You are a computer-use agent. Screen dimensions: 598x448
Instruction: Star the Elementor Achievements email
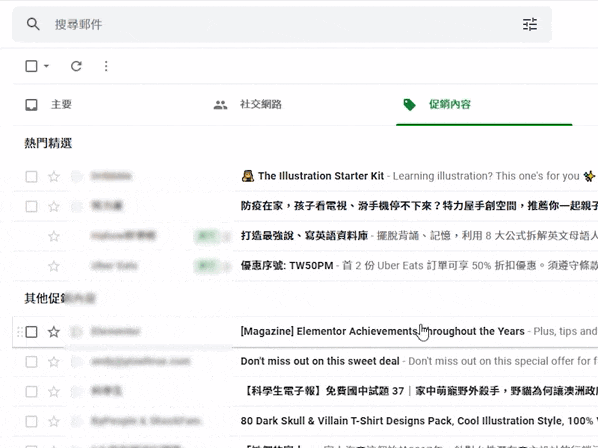pos(54,332)
